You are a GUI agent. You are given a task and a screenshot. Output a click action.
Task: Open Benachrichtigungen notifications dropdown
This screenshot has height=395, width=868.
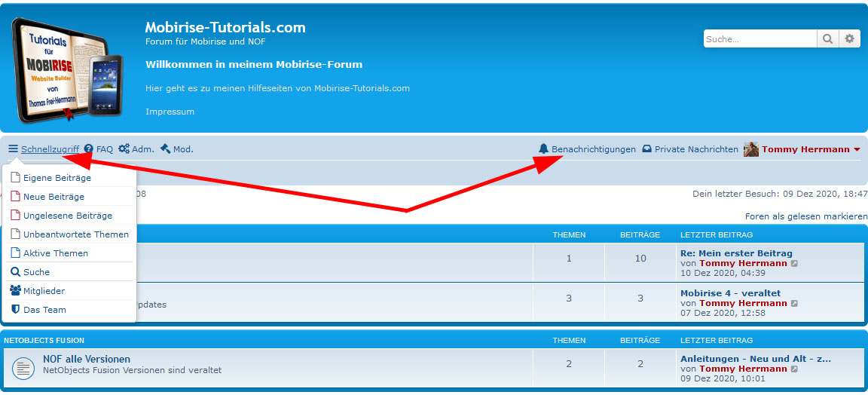pyautogui.click(x=594, y=149)
